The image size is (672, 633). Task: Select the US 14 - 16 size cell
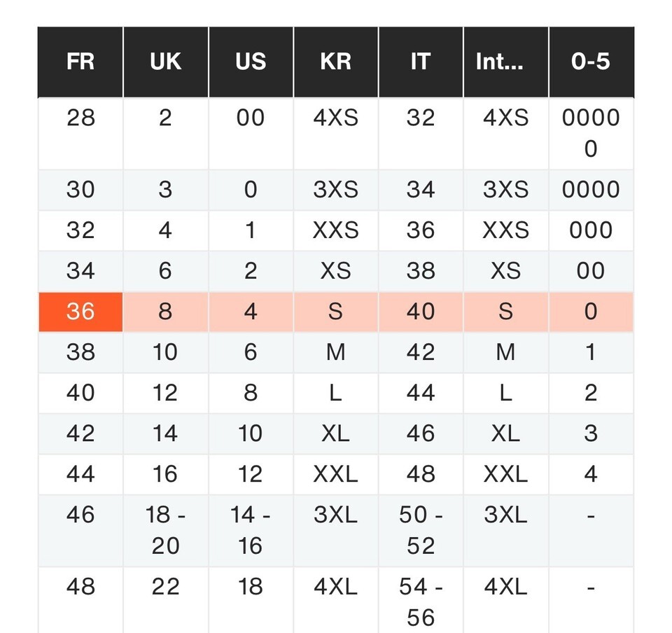(251, 530)
